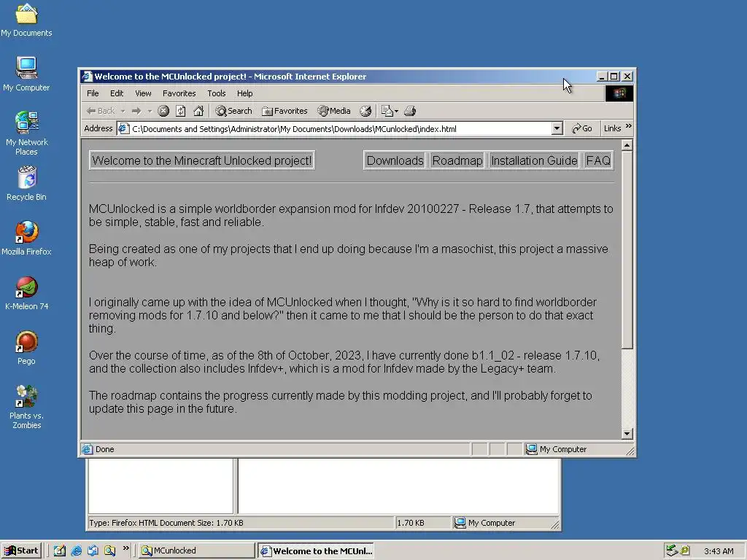747x560 pixels.
Task: Click the Downloads page button
Action: point(395,160)
